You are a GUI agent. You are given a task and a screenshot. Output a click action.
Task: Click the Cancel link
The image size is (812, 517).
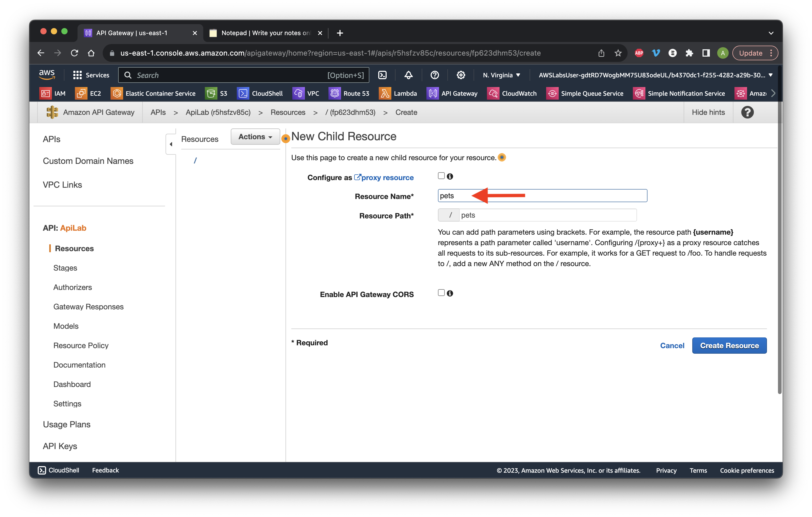(x=672, y=345)
